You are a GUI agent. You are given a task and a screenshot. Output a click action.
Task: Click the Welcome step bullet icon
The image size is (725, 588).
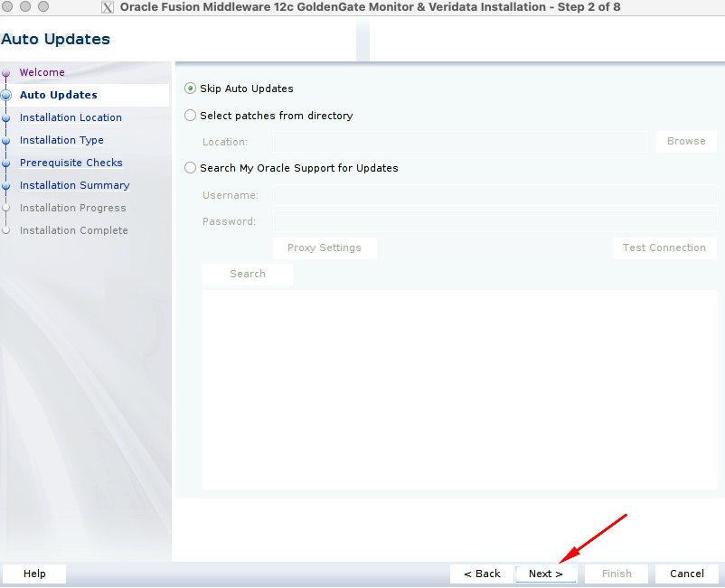point(6,73)
